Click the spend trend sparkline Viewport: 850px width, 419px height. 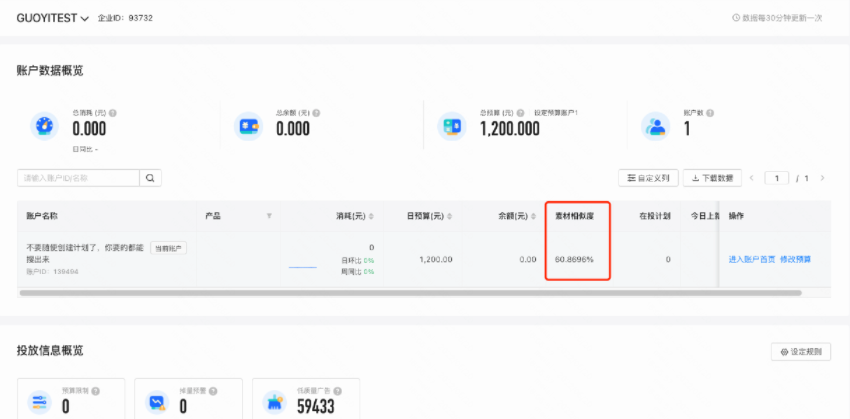click(x=302, y=267)
